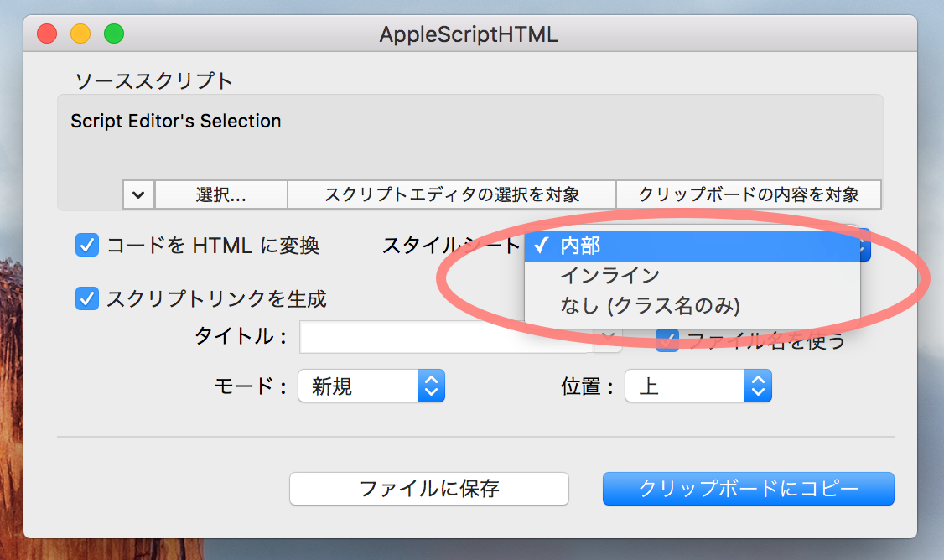Click the 選択... button
This screenshot has width=944, height=560.
(221, 194)
